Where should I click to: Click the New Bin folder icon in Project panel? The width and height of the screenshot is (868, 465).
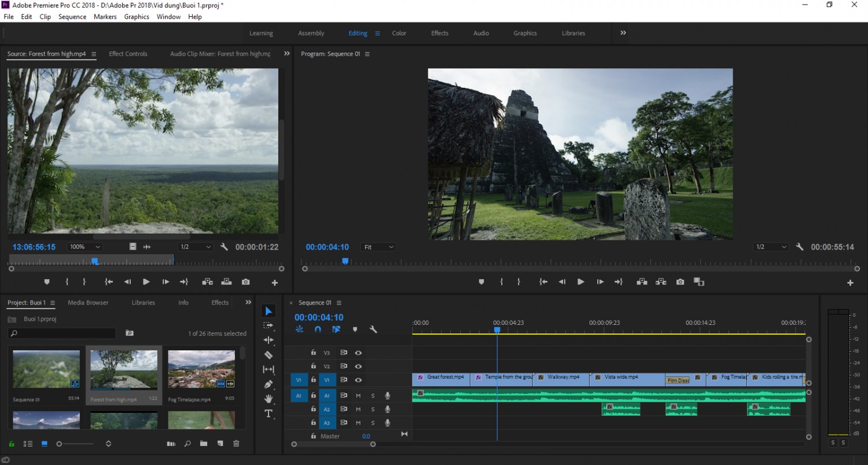pyautogui.click(x=204, y=444)
